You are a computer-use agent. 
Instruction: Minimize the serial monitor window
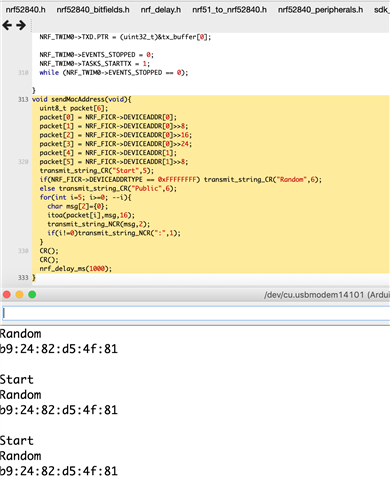tap(19, 295)
